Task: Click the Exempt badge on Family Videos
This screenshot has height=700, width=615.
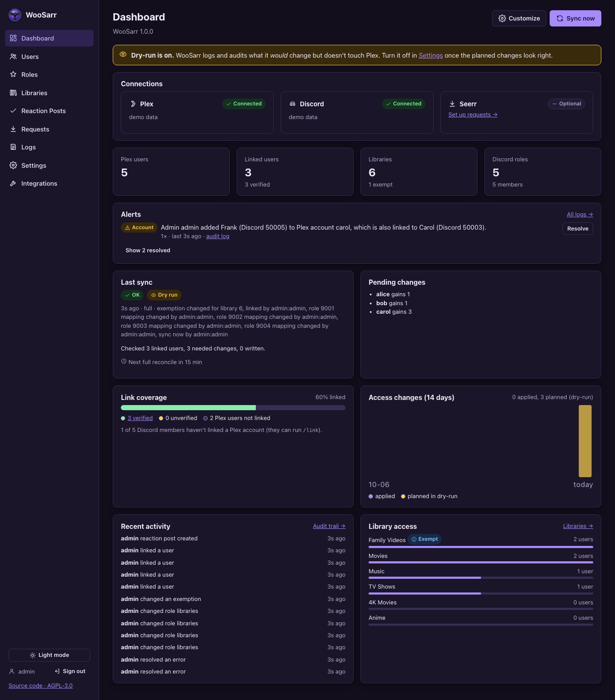Action: click(425, 539)
